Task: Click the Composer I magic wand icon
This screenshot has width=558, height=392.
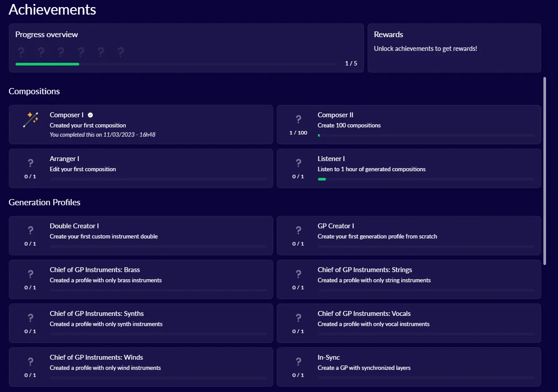Action: click(31, 120)
